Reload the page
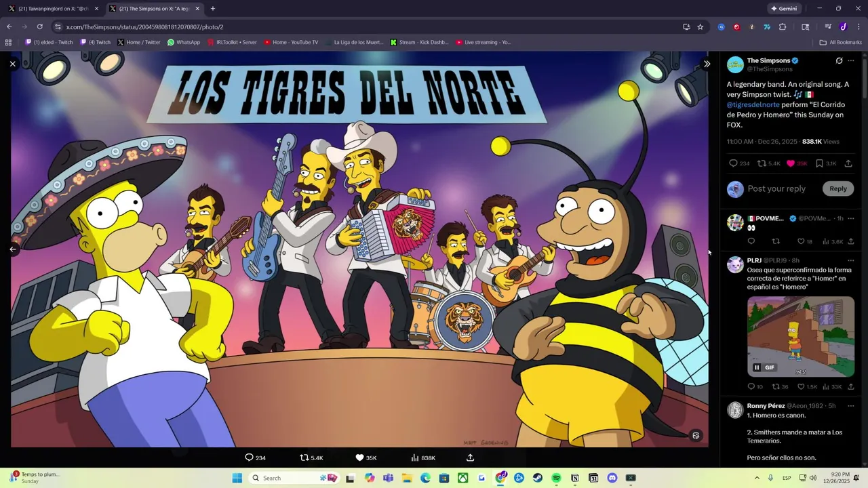This screenshot has width=868, height=488. pos(40,26)
